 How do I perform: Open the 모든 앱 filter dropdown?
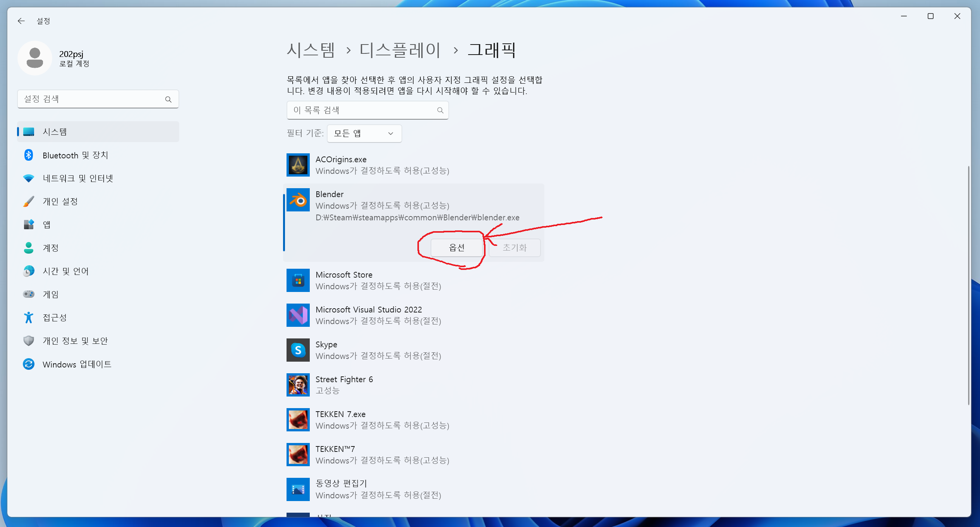click(364, 134)
